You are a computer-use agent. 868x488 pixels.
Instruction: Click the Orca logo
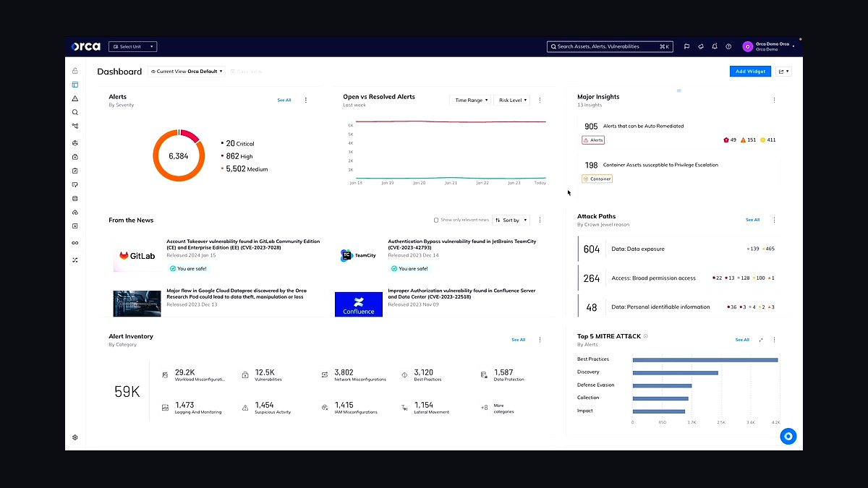pyautogui.click(x=85, y=46)
